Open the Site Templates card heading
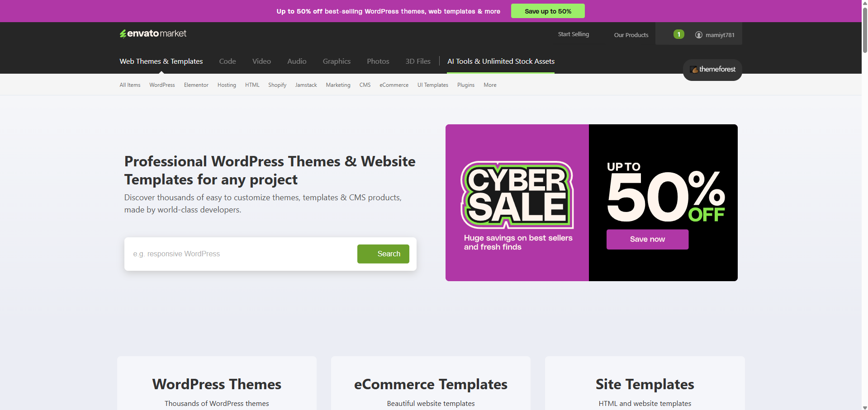Viewport: 868px width, 410px height. [x=645, y=384]
